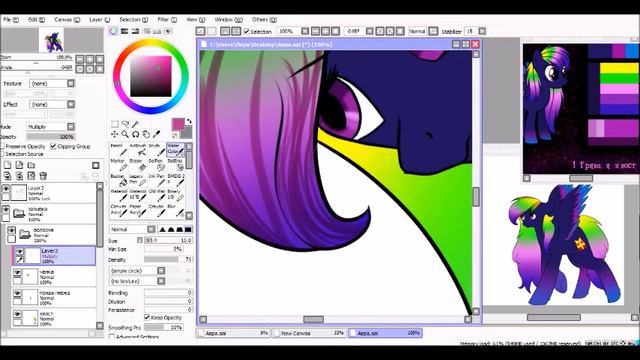
Task: Create a new linework layer
Action: [19, 165]
